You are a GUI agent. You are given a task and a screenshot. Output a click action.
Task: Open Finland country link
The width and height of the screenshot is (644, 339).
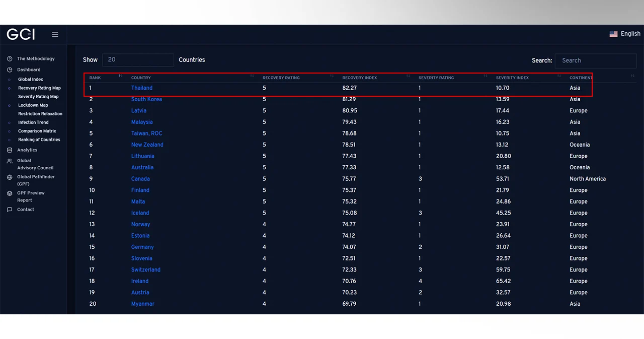(x=140, y=190)
